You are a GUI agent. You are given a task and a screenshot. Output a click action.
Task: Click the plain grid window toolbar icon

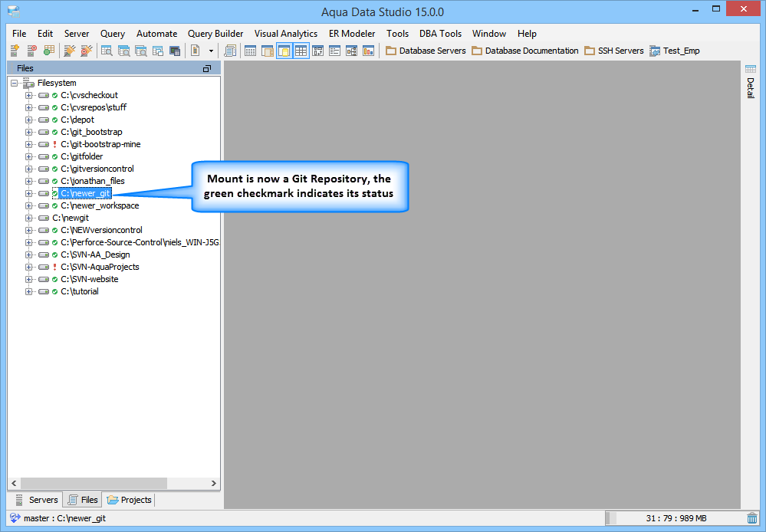[x=250, y=51]
